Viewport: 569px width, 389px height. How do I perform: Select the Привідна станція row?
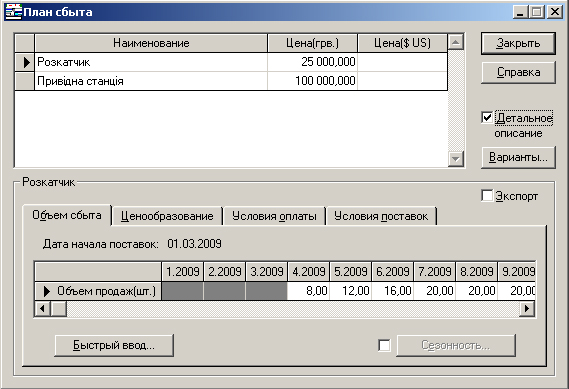[231, 81]
